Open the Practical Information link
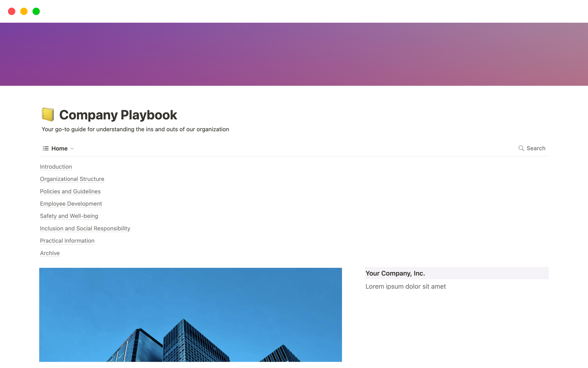The height and width of the screenshot is (368, 588). click(67, 240)
